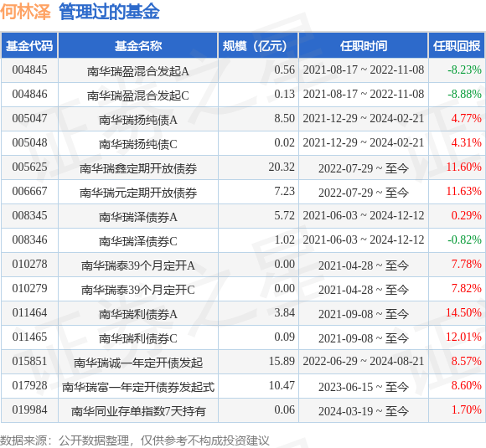
Task: Click the 基金名称 column header
Action: [138, 46]
